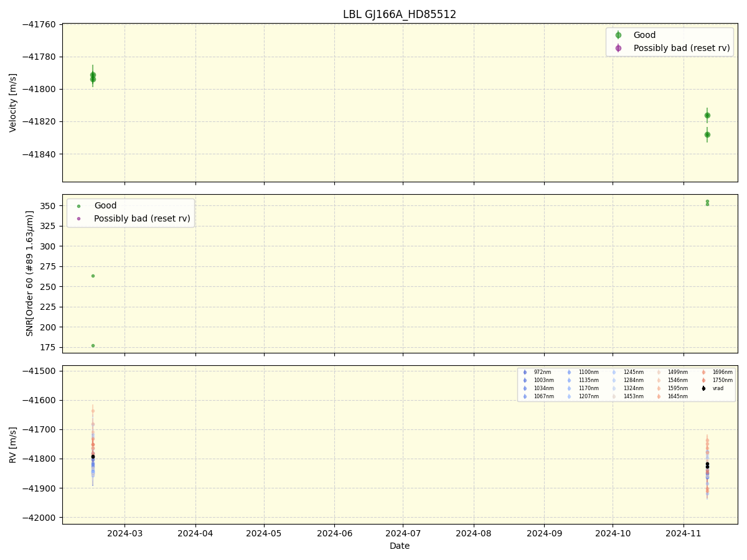Viewport: 747px width, 560px height.
Task: Click the −41780 velocity tick label
Action: click(39, 57)
